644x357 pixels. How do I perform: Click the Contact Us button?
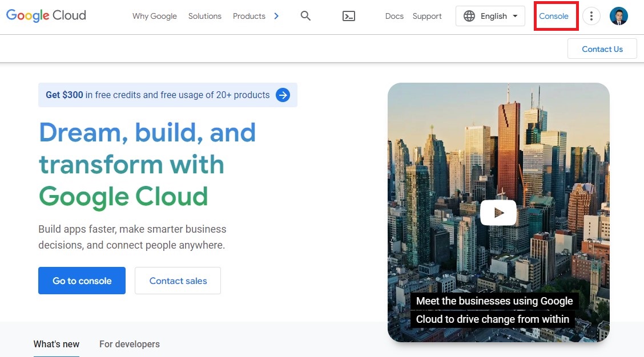tap(602, 49)
